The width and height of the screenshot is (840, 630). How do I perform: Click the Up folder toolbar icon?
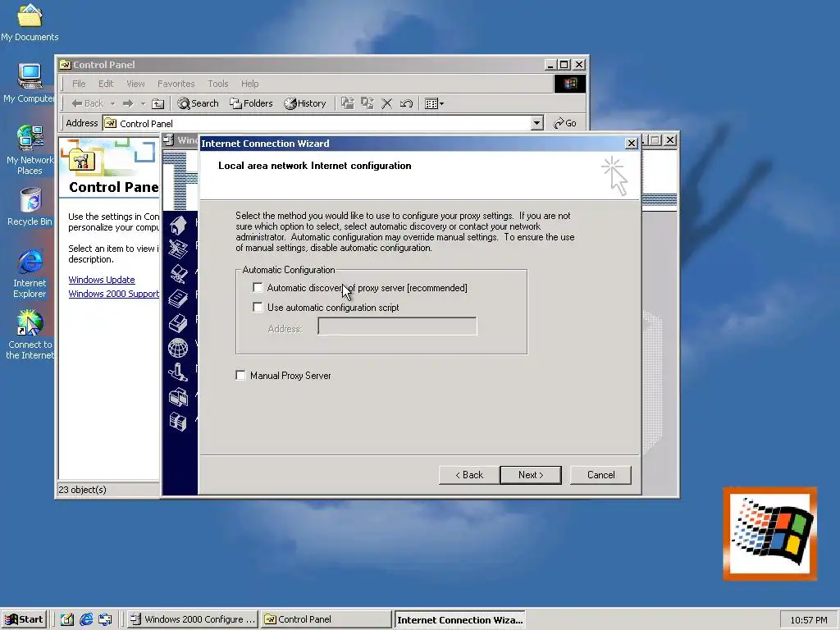tap(157, 103)
